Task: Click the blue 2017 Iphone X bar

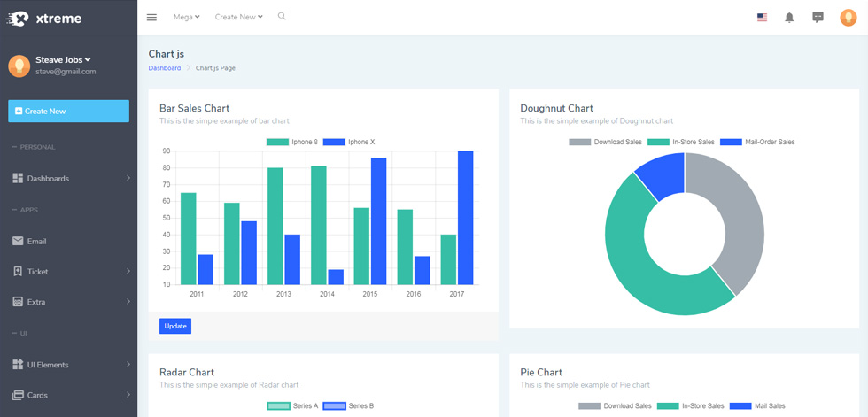Action: 466,218
